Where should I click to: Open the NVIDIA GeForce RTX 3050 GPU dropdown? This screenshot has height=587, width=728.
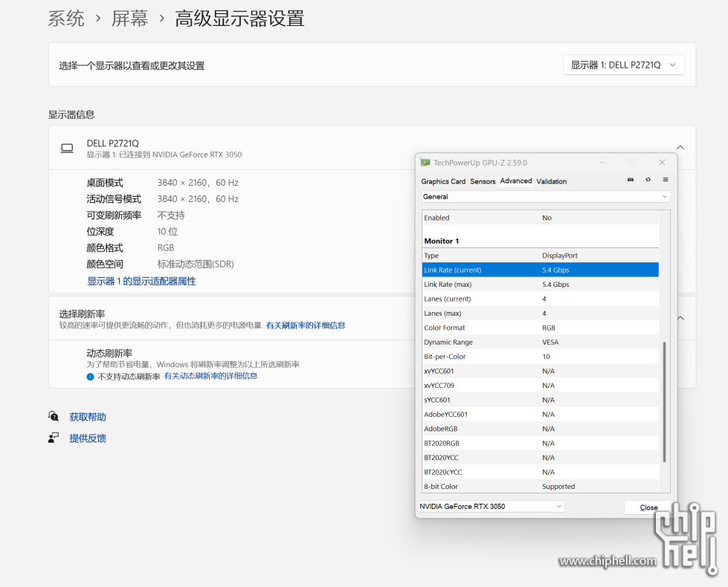click(x=492, y=506)
